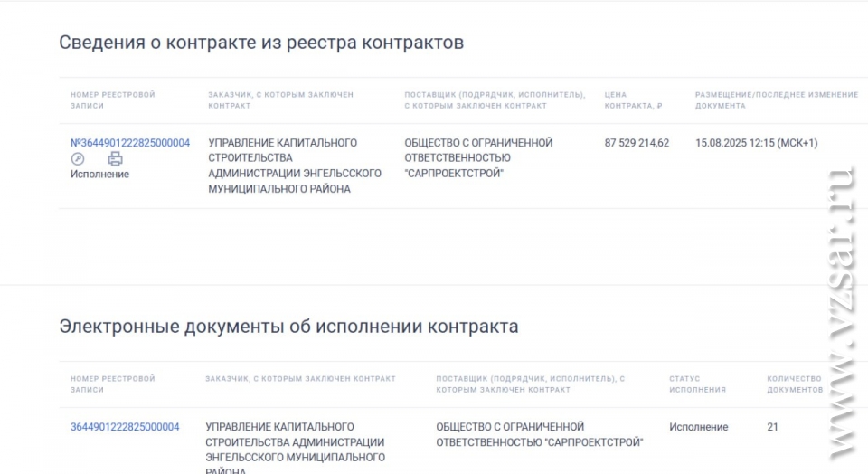Click heading 'Электронные документы об исполнении контракта'

coord(288,327)
